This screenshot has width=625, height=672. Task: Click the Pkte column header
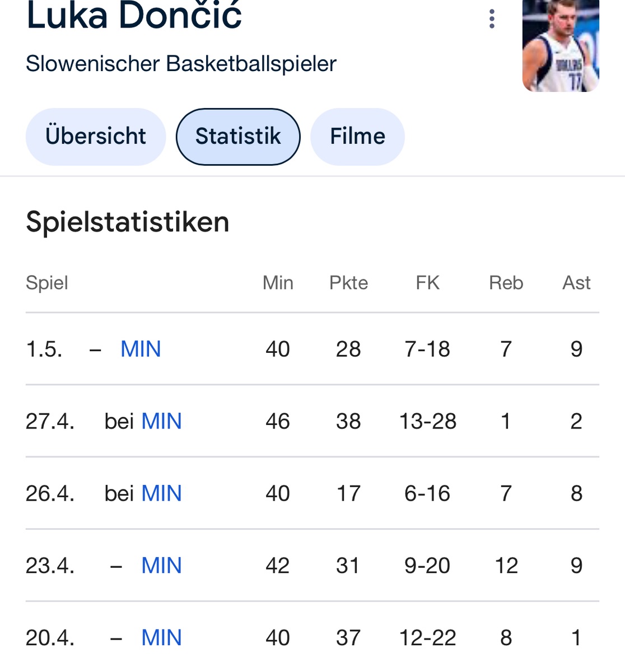[x=348, y=283]
